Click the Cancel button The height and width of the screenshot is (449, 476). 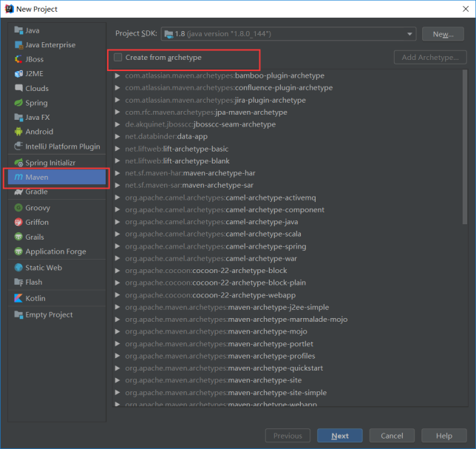tap(392, 436)
